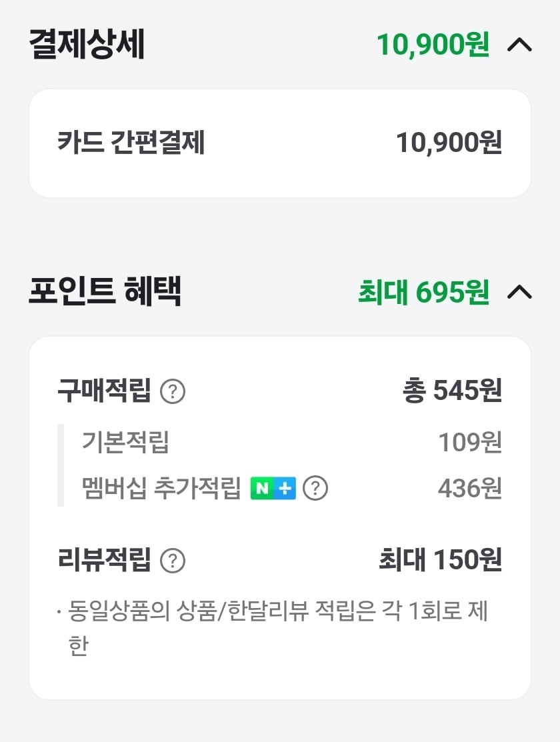Tap the 구매적립 label
Image resolution: width=560 pixels, height=742 pixels.
click(104, 391)
